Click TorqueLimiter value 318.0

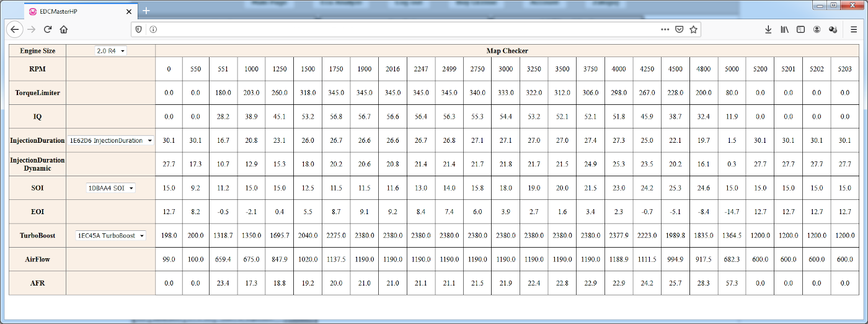click(x=308, y=93)
